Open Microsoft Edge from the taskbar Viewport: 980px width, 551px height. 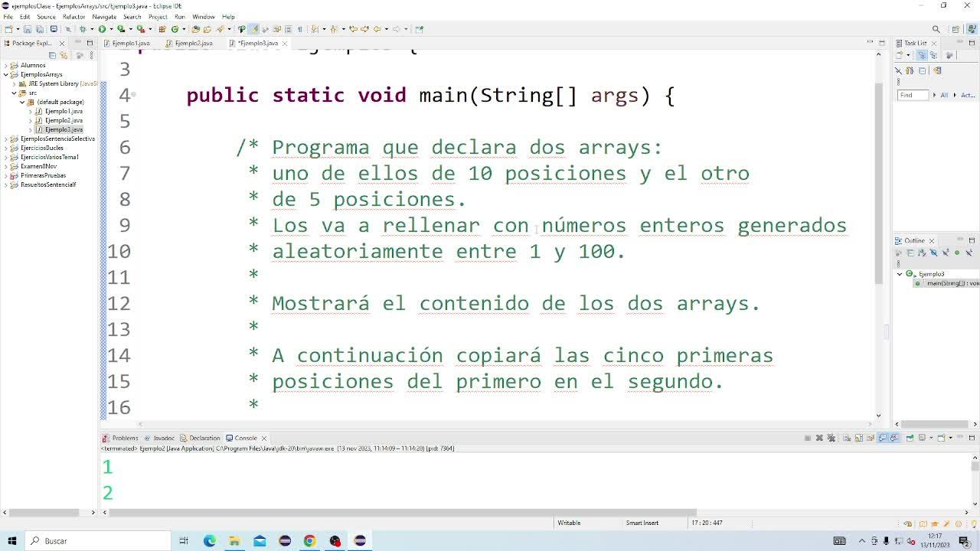pyautogui.click(x=209, y=541)
